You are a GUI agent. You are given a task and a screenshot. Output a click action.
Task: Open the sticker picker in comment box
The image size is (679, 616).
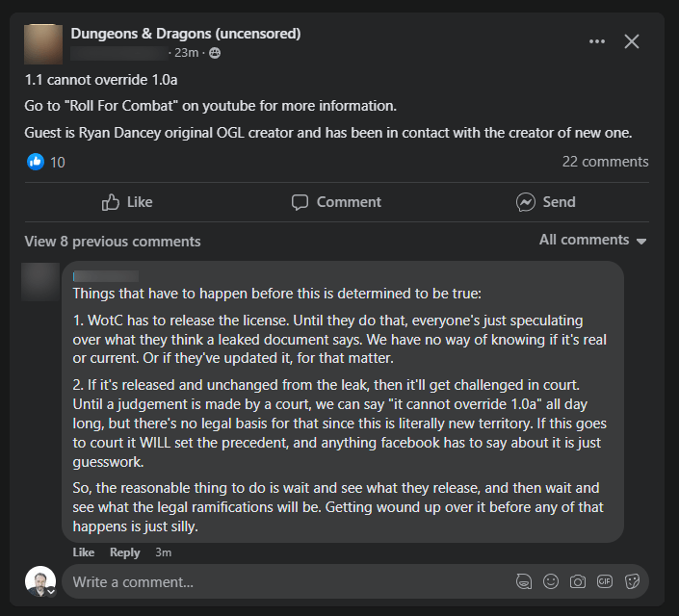[x=633, y=581]
